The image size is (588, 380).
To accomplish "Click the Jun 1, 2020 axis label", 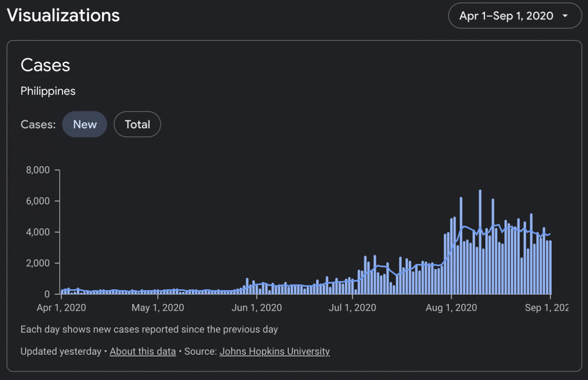I will tap(256, 308).
